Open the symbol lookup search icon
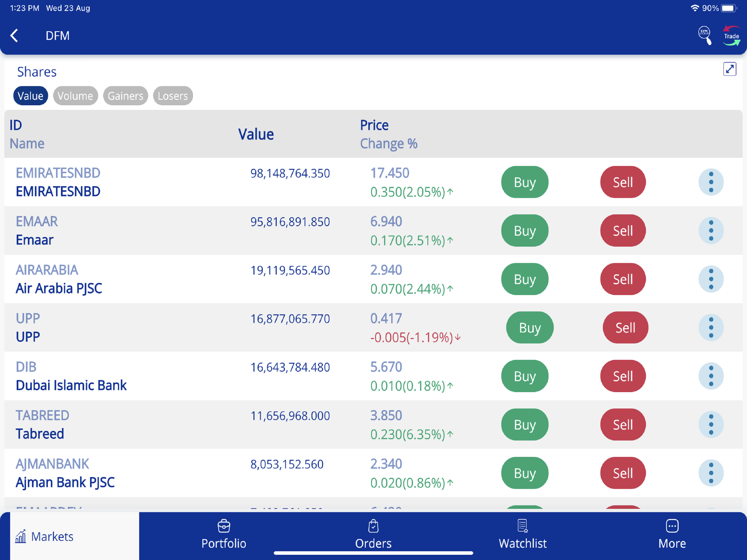This screenshot has width=747, height=560. click(x=705, y=36)
